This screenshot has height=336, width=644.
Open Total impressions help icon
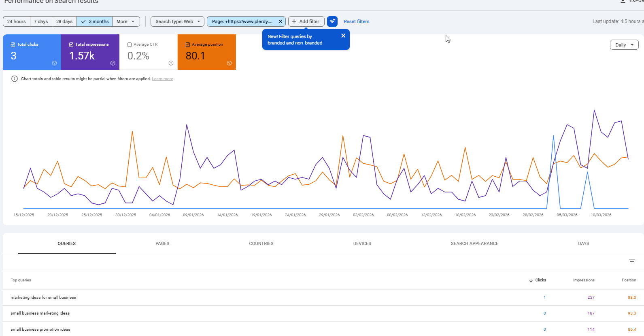tap(113, 63)
